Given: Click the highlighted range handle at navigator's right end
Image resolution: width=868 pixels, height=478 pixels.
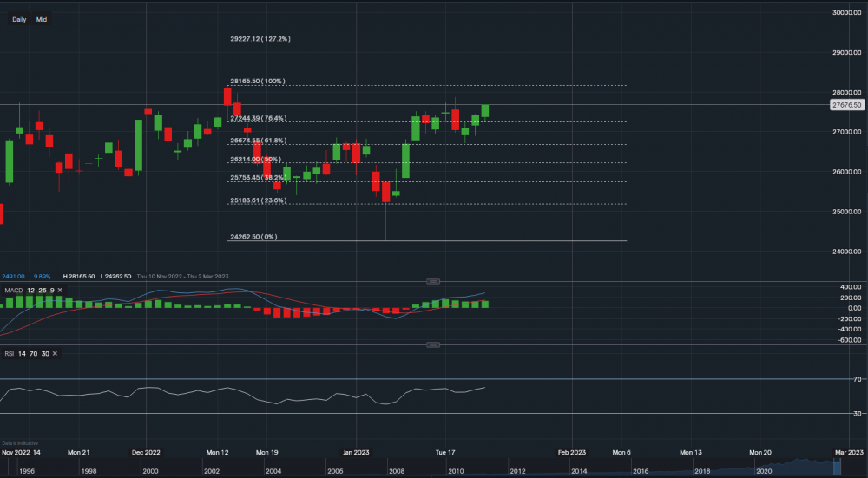Looking at the screenshot, I should click(836, 466).
